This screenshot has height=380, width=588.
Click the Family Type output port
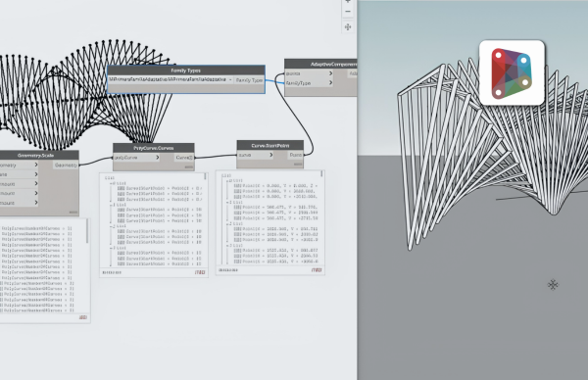pos(249,80)
